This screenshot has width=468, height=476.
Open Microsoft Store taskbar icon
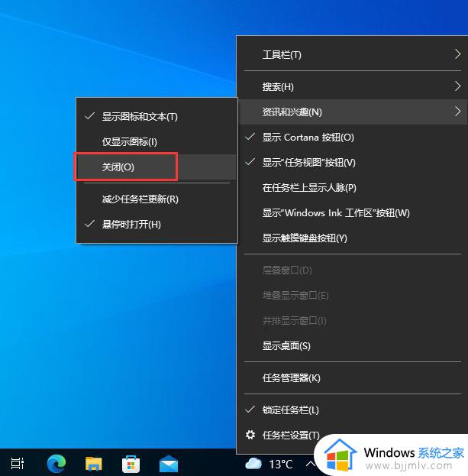(x=131, y=464)
